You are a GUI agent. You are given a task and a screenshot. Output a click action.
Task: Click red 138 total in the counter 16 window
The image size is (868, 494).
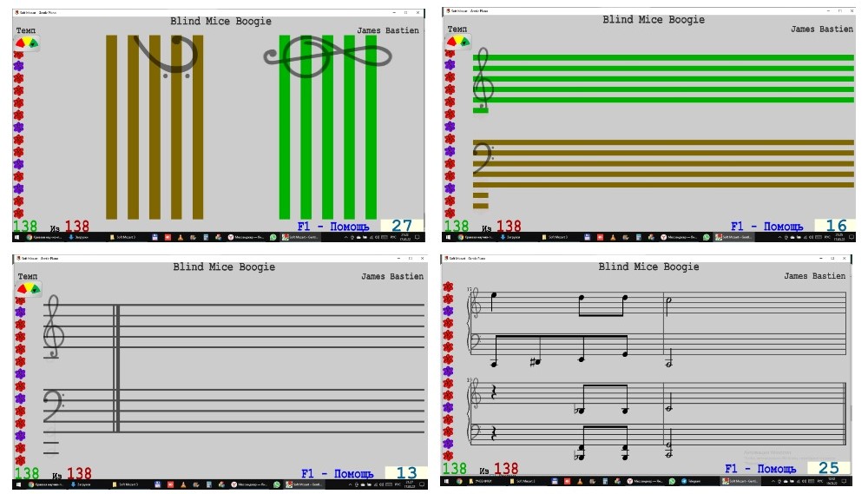point(508,226)
